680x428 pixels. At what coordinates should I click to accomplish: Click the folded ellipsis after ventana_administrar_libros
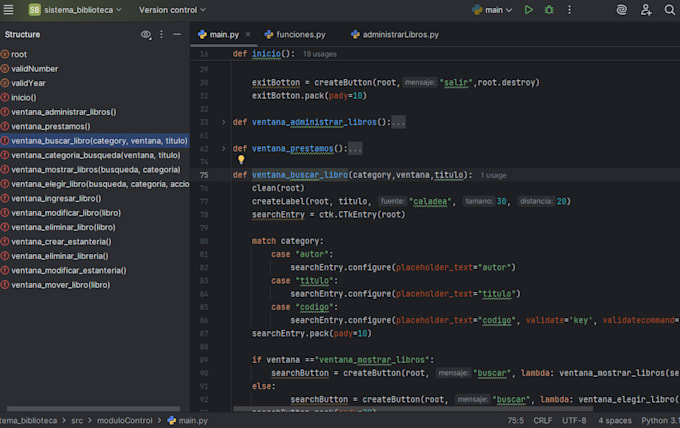[x=398, y=122]
